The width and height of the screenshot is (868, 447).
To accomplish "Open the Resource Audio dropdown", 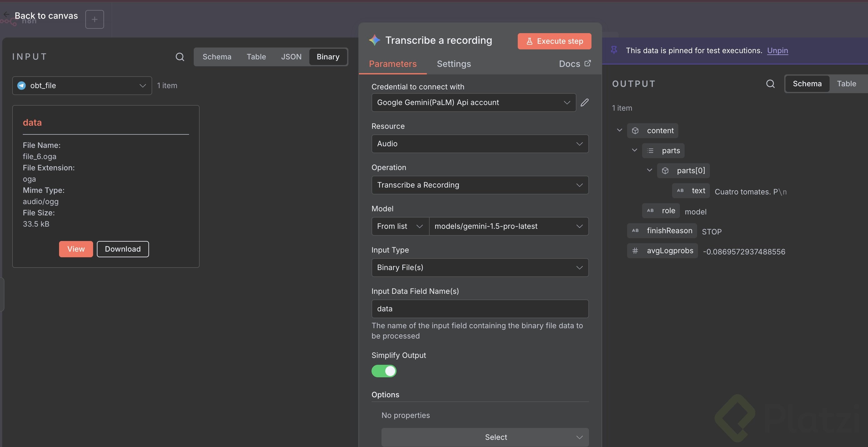I will pos(480,144).
